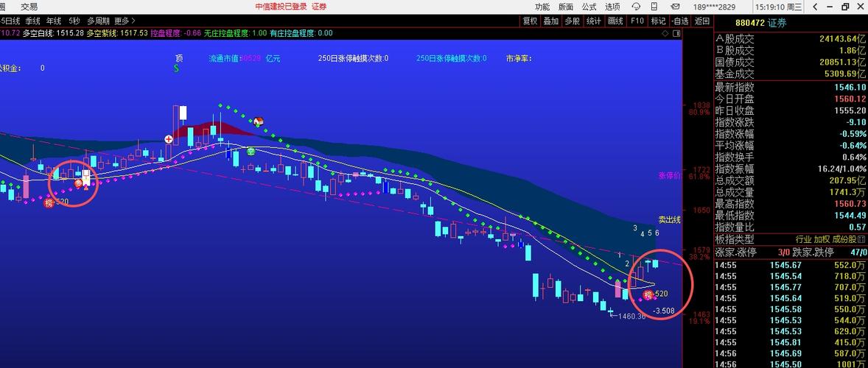Screen dimensions: 868x368
Task: Click the 多股 toolbar button
Action: coord(572,21)
